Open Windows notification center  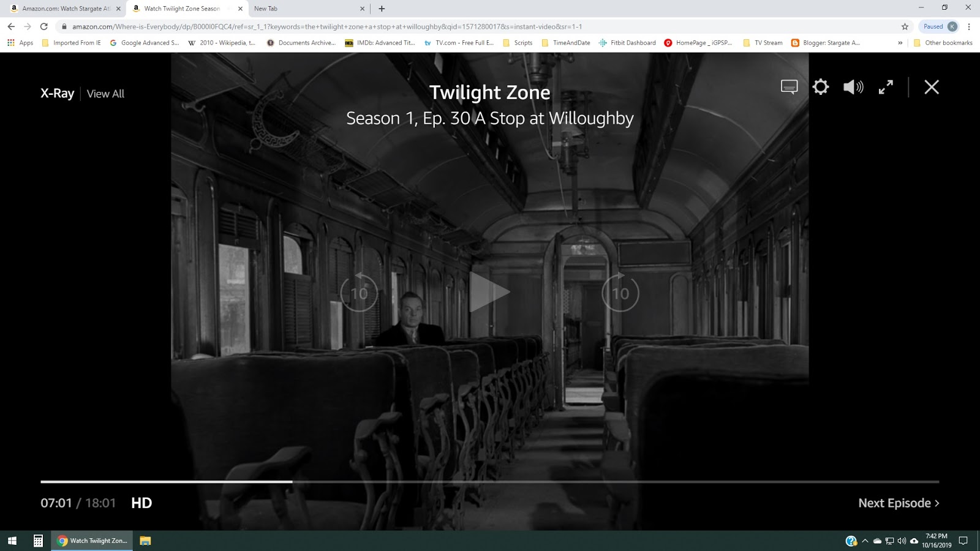click(x=963, y=541)
